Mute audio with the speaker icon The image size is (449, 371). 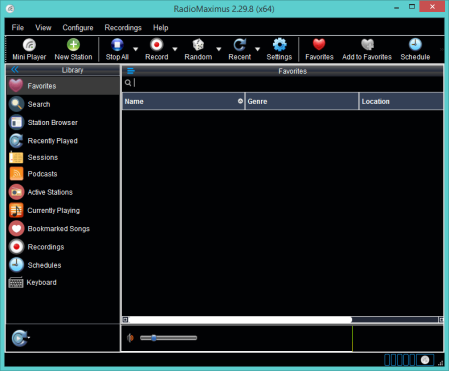[x=130, y=338]
